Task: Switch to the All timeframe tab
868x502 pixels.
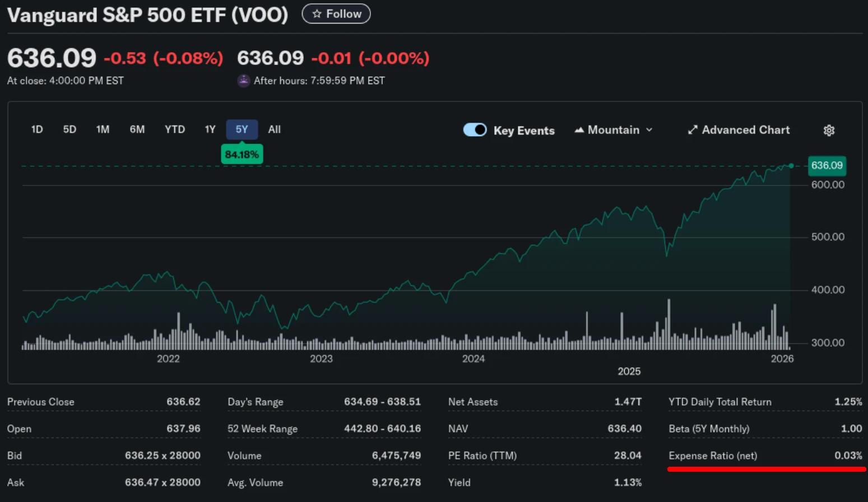Action: pyautogui.click(x=274, y=129)
